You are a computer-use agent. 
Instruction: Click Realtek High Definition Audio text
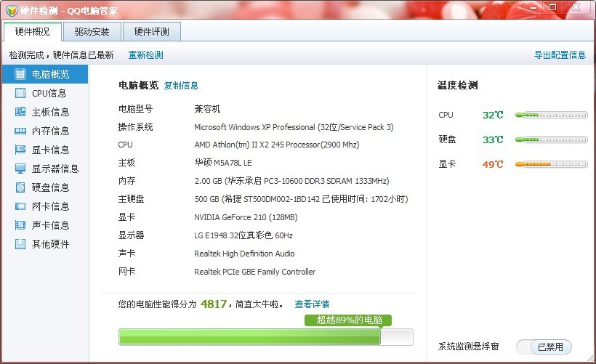tap(244, 254)
